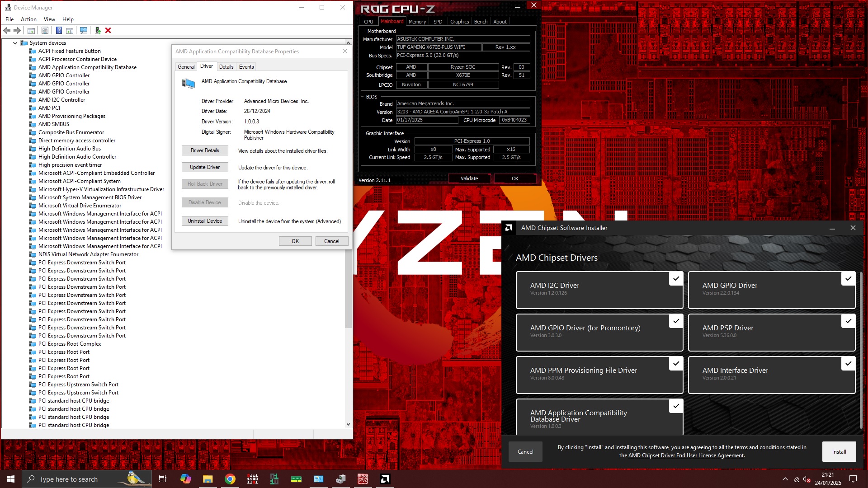868x488 pixels.
Task: Uncheck the AMD I2C Driver checkbox
Action: tap(676, 279)
